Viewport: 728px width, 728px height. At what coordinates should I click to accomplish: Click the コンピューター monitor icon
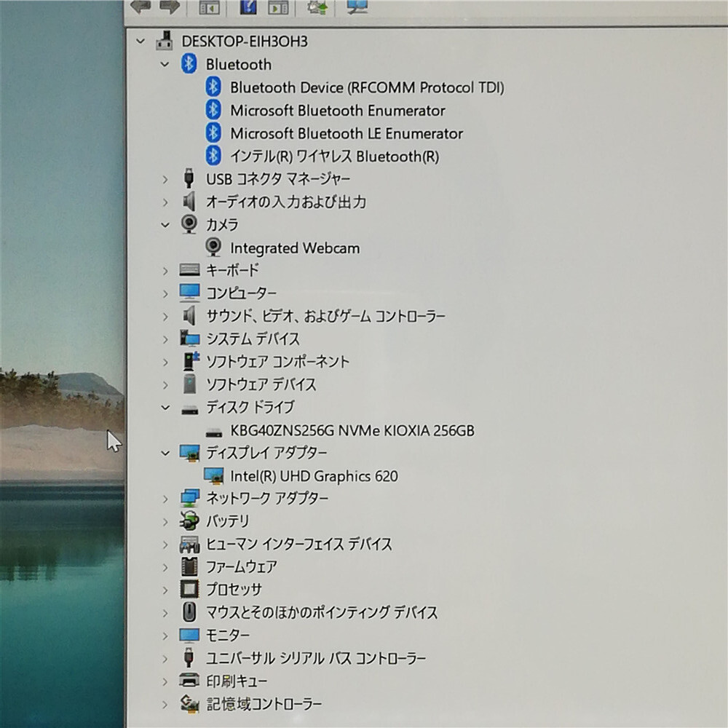[x=189, y=293]
